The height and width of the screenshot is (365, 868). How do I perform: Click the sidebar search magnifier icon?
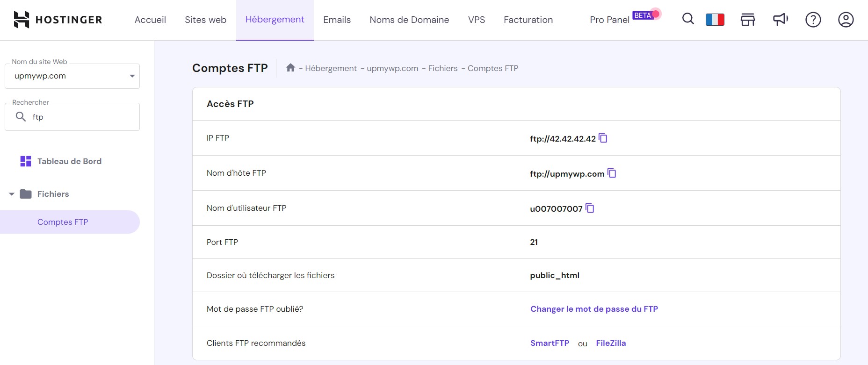[x=21, y=116]
